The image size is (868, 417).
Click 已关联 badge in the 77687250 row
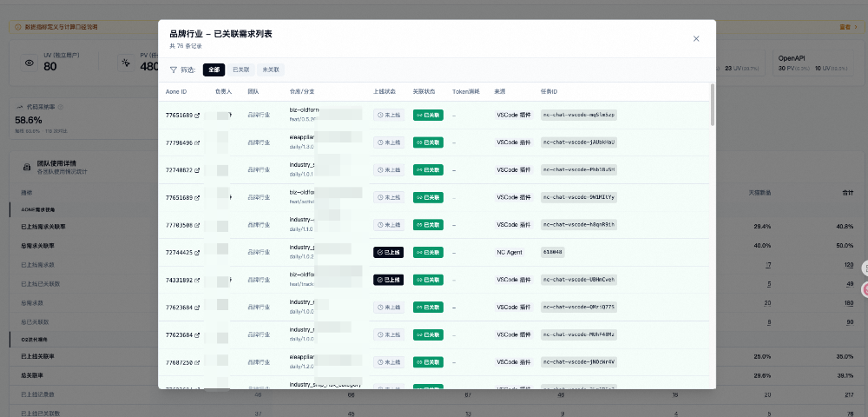[x=428, y=363]
